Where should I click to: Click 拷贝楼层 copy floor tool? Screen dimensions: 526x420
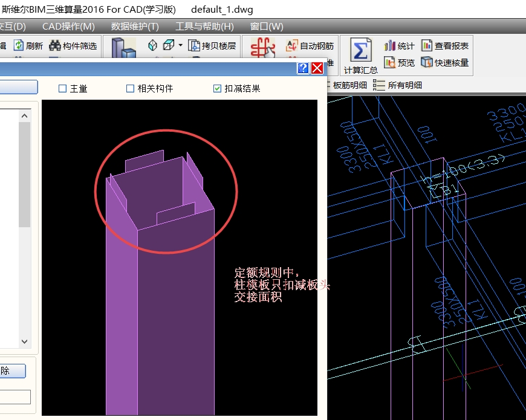pyautogui.click(x=212, y=45)
